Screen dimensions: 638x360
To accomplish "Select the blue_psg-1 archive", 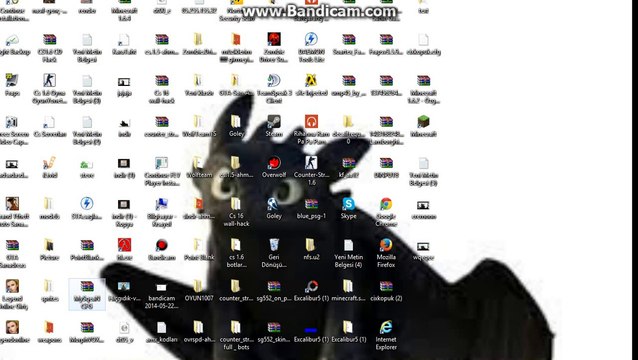I will pos(311,208).
